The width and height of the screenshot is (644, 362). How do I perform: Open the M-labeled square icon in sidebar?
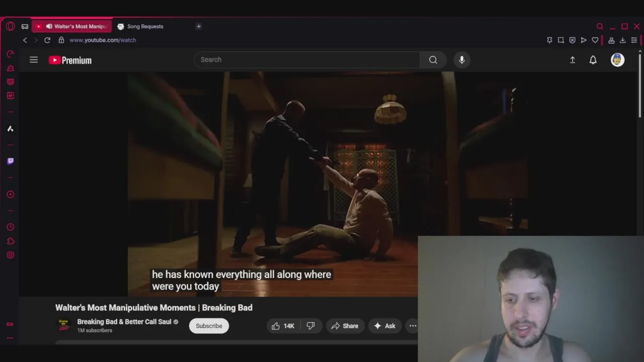click(10, 96)
